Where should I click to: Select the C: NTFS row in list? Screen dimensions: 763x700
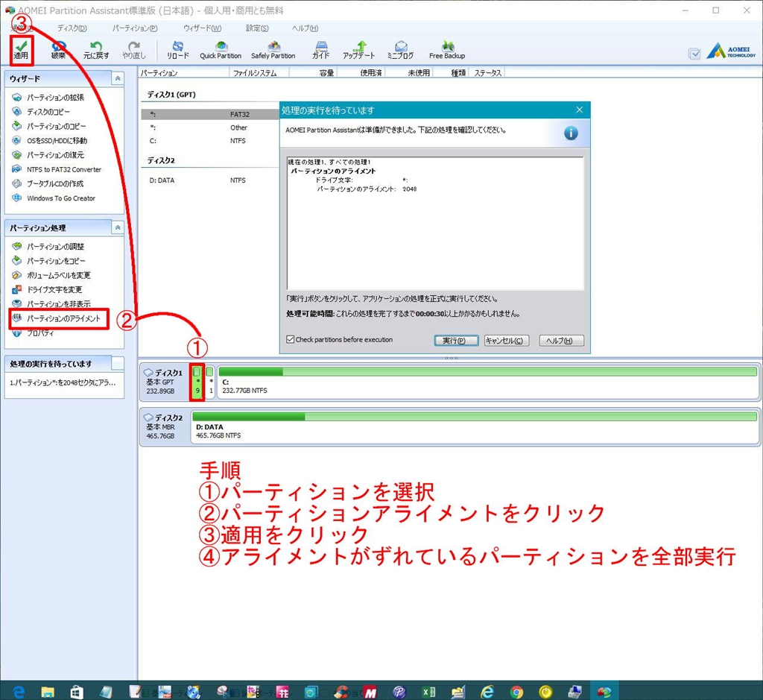coord(210,141)
